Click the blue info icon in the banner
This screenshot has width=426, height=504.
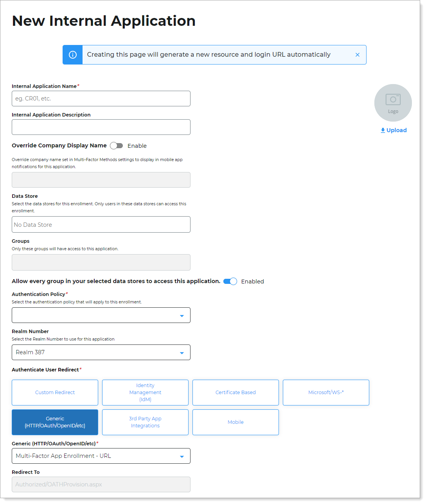[72, 55]
